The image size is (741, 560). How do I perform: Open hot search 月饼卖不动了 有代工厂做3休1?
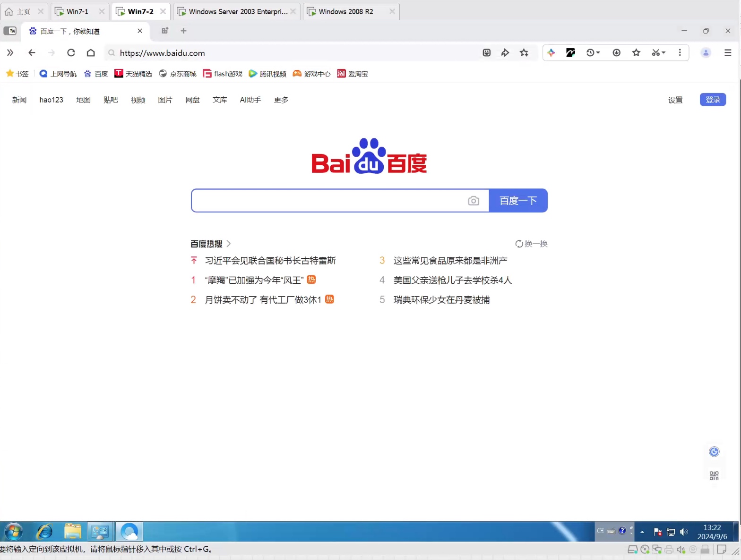click(263, 300)
